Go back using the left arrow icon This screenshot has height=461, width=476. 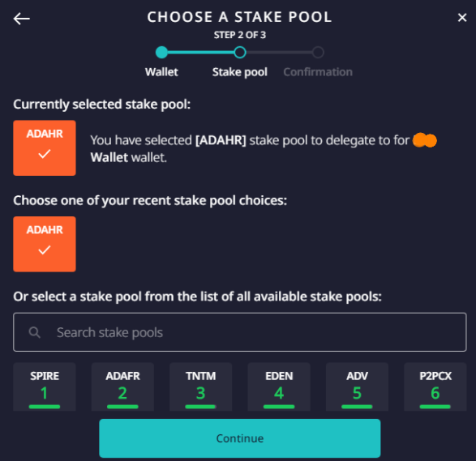22,19
